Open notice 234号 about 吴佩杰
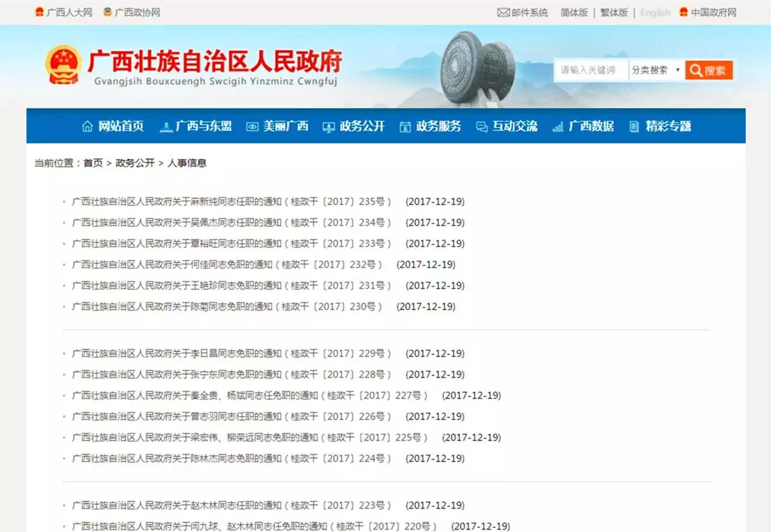 point(232,223)
